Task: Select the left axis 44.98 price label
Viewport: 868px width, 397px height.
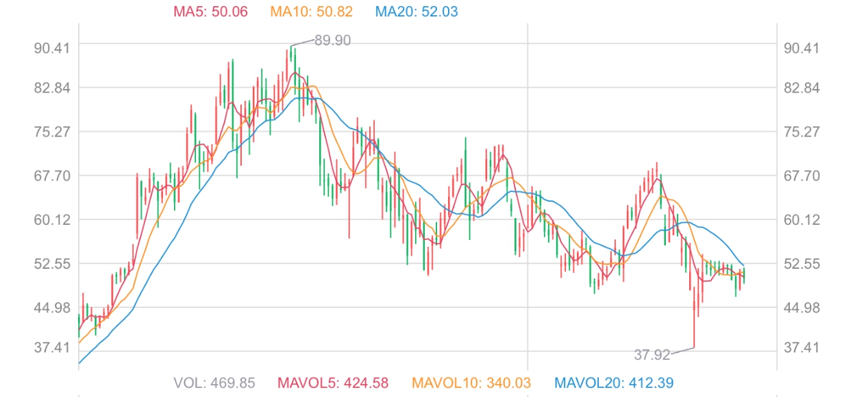Action: 51,307
